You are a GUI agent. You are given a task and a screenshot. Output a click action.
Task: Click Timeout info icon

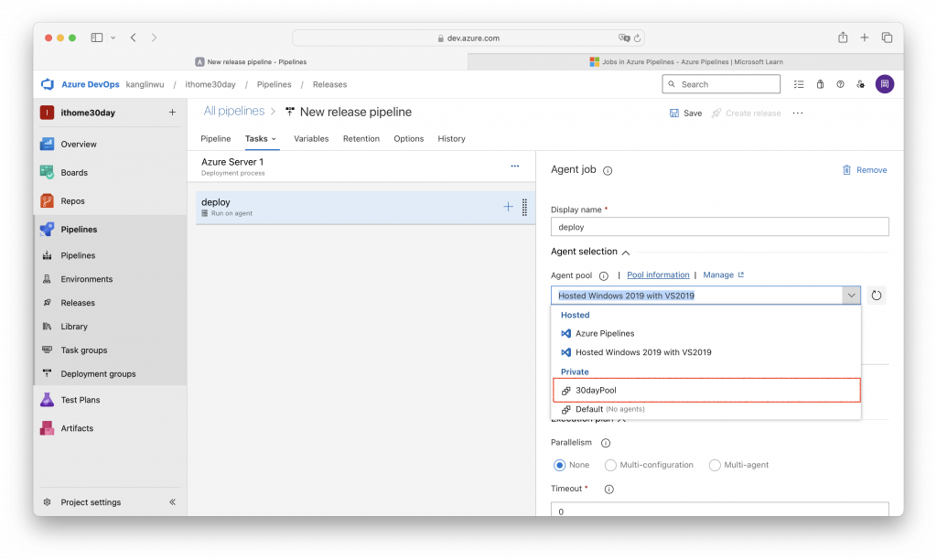[x=609, y=490]
